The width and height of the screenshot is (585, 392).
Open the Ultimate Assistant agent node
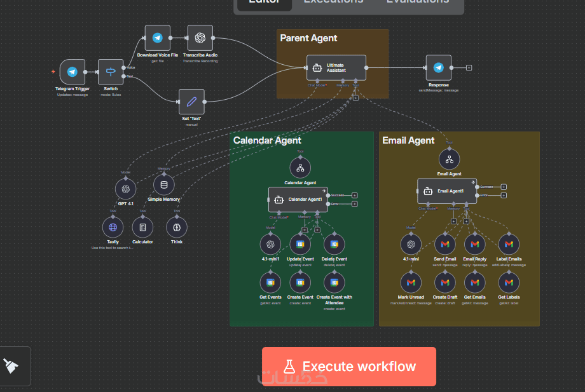[336, 68]
